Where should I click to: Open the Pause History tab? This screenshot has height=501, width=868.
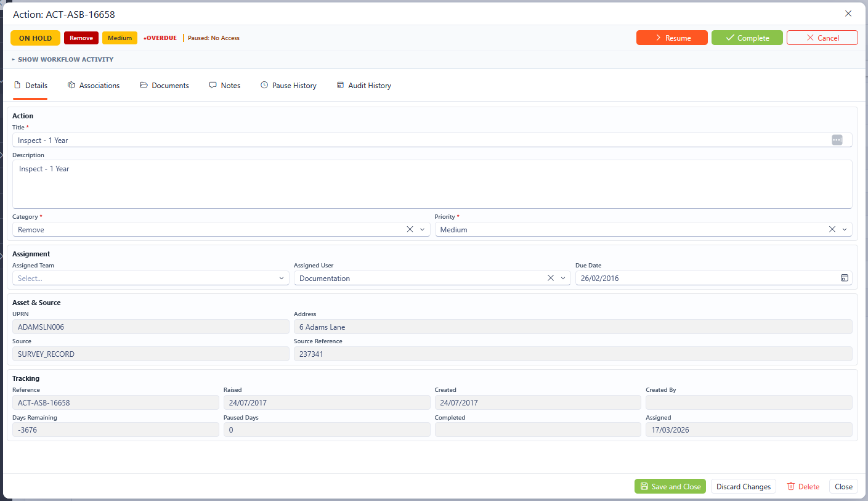(x=288, y=86)
